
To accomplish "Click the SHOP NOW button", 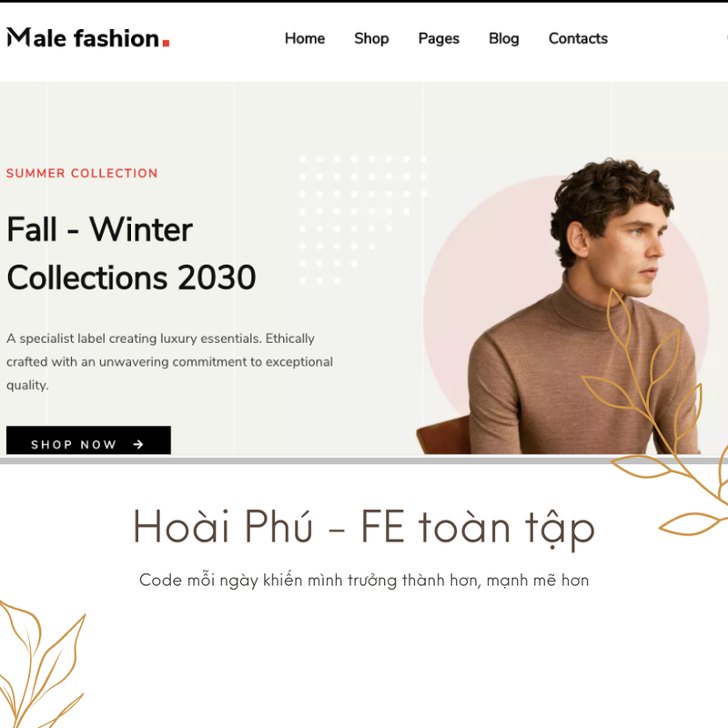I will (x=88, y=440).
